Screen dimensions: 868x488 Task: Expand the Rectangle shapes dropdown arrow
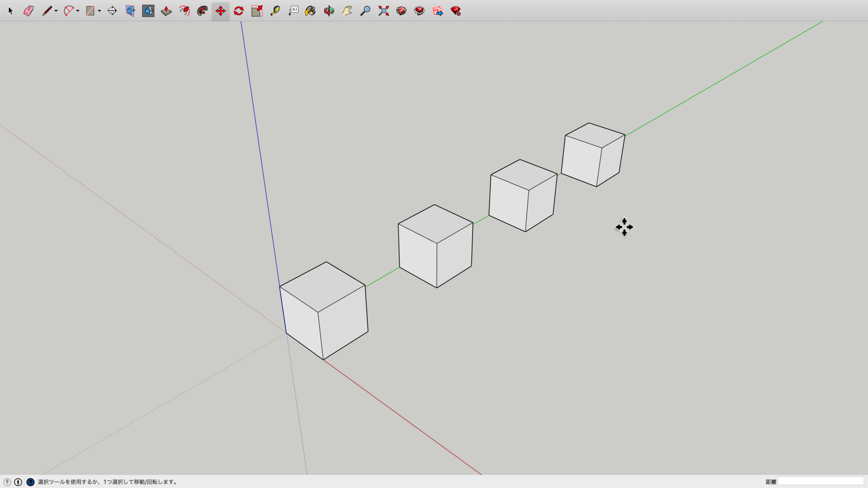[99, 11]
